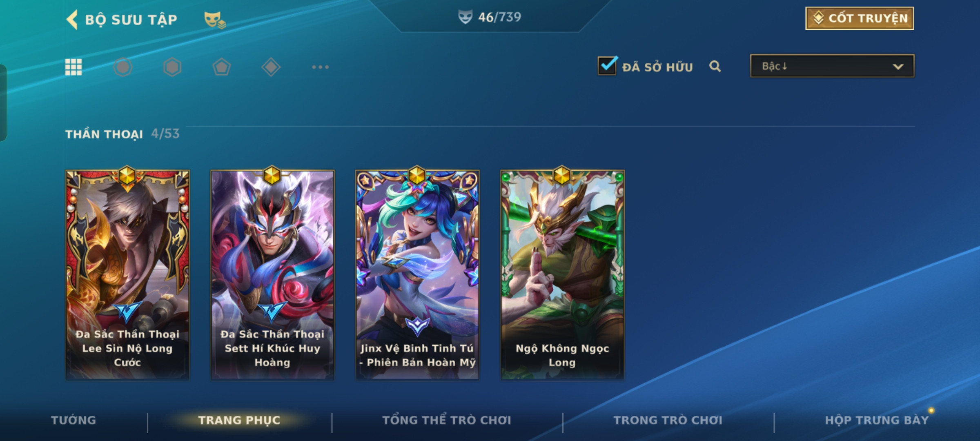Open the gold mask and coins icon
The width and height of the screenshot is (980, 441).
(215, 20)
